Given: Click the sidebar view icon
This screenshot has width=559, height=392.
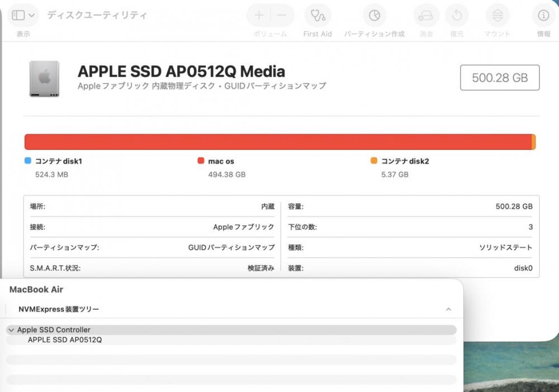Looking at the screenshot, I should [18, 16].
